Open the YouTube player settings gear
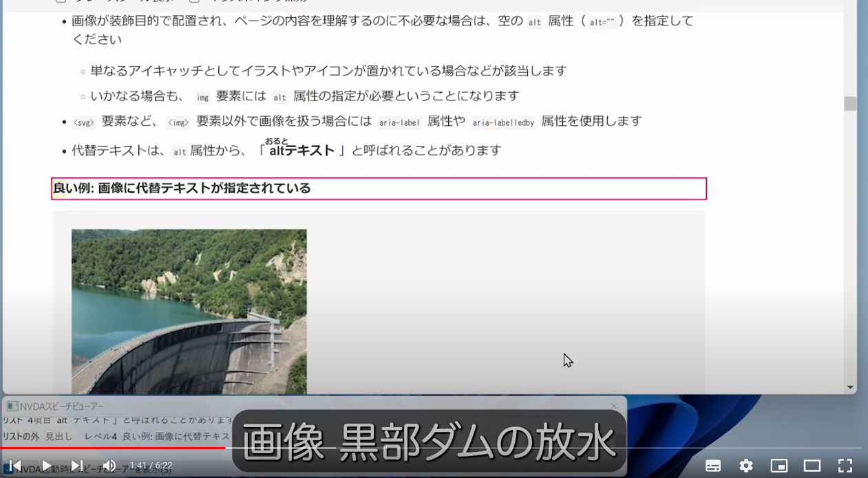868x478 pixels. point(745,466)
